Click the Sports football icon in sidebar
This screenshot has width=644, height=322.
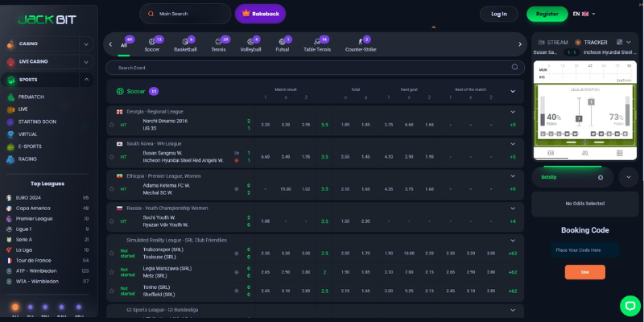[x=10, y=80]
